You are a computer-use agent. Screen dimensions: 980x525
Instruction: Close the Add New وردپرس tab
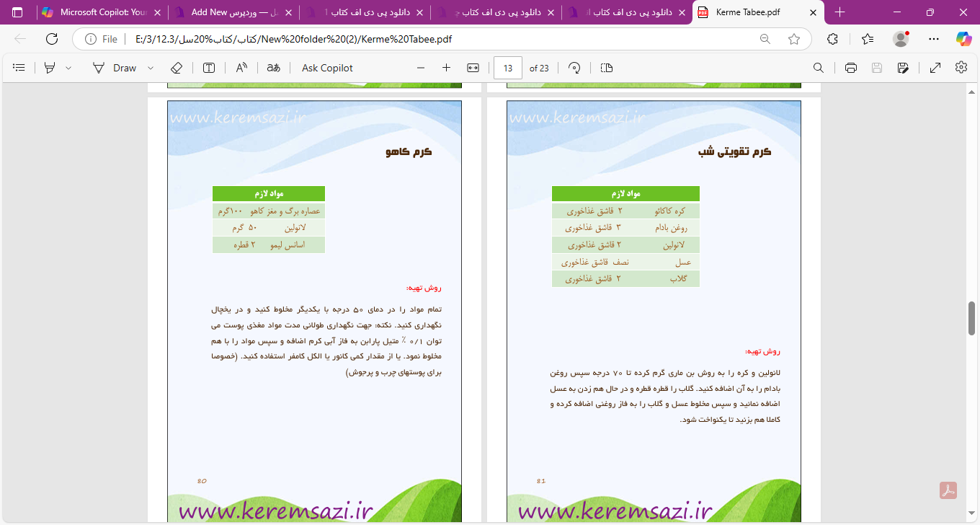[288, 12]
